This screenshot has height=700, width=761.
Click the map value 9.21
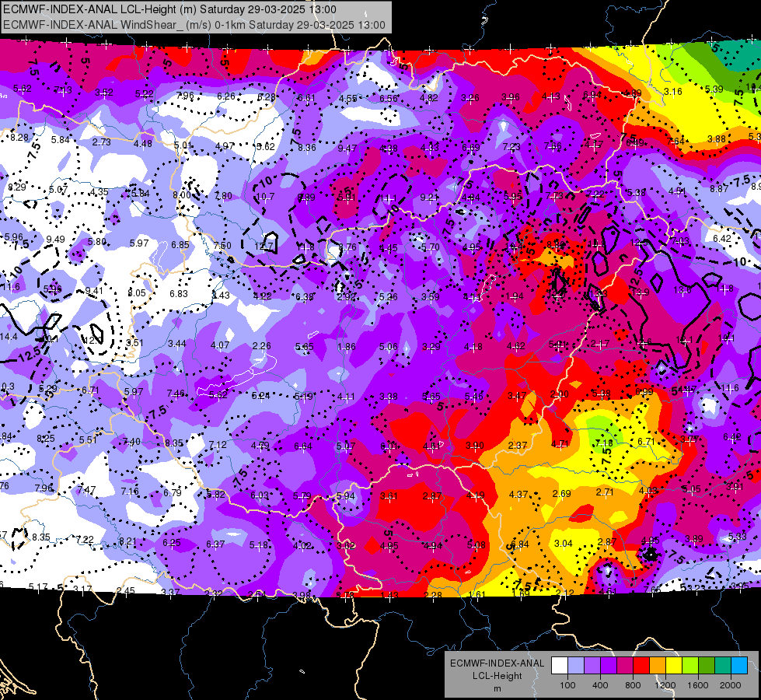point(429,198)
